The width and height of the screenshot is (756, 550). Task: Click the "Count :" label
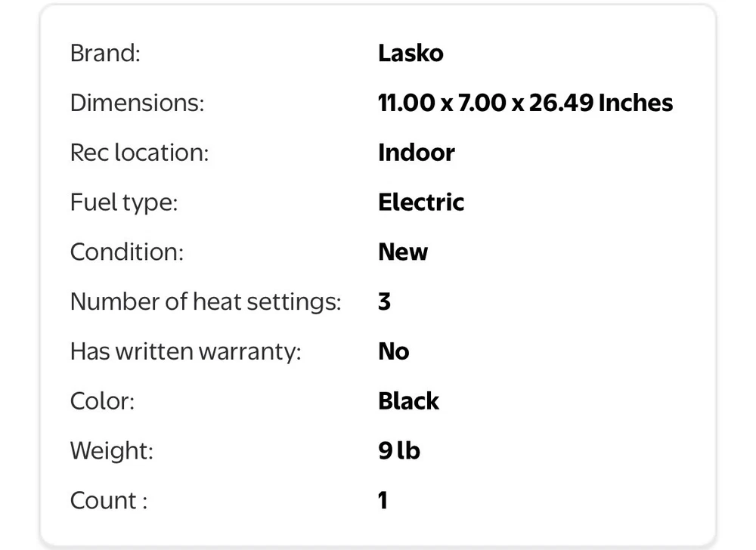pos(108,501)
